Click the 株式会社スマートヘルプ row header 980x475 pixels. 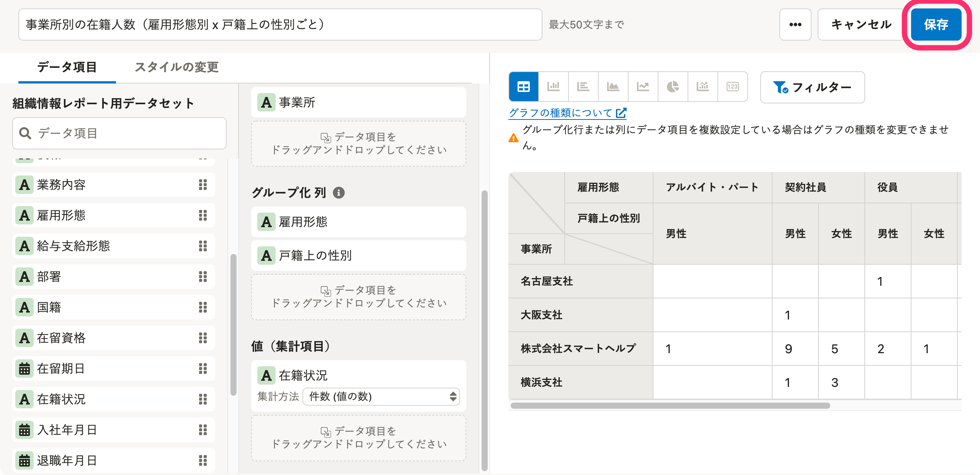(x=581, y=349)
